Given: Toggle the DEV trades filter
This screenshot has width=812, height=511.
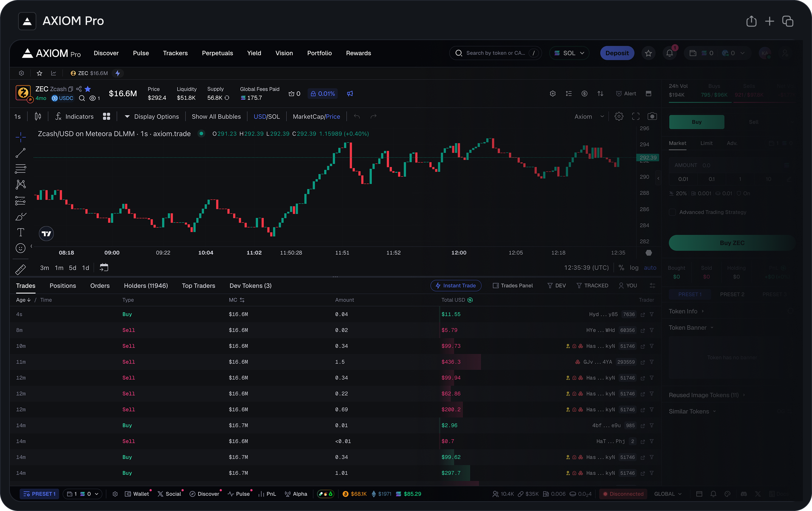Looking at the screenshot, I should [556, 286].
